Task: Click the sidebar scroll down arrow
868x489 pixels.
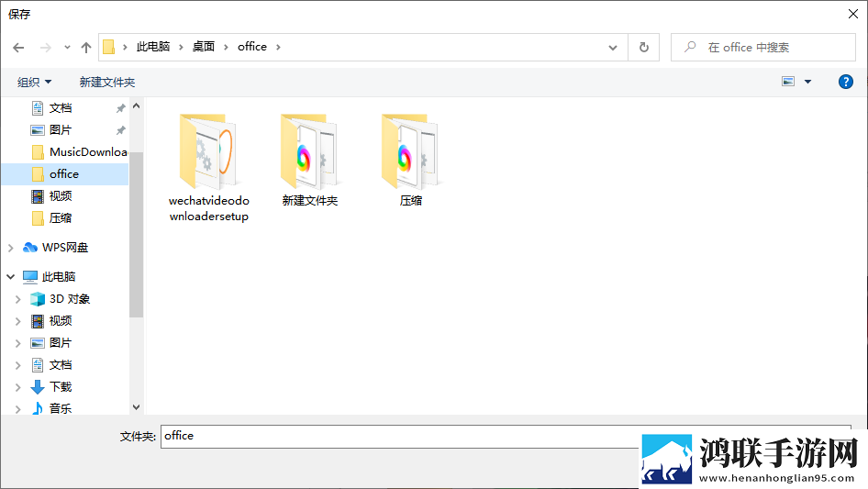Action: [x=136, y=407]
